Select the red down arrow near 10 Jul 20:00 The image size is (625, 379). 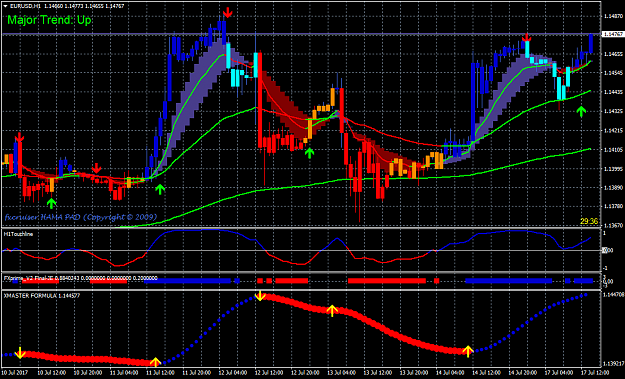pos(96,168)
